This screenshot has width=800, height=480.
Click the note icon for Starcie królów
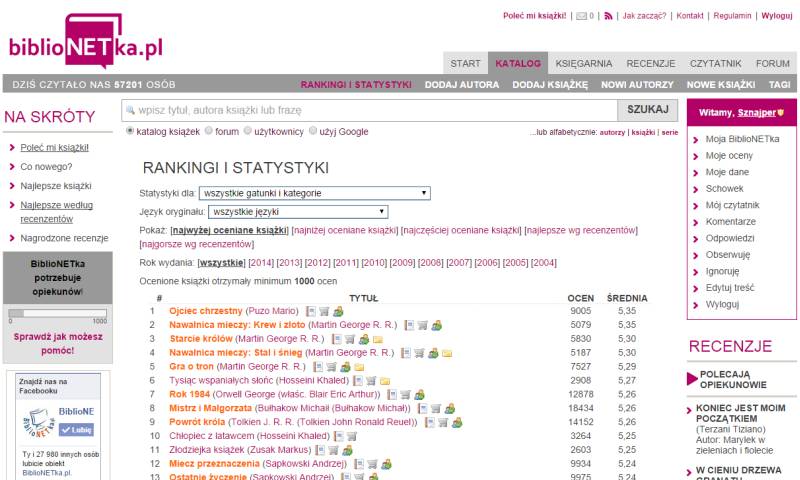(336, 339)
